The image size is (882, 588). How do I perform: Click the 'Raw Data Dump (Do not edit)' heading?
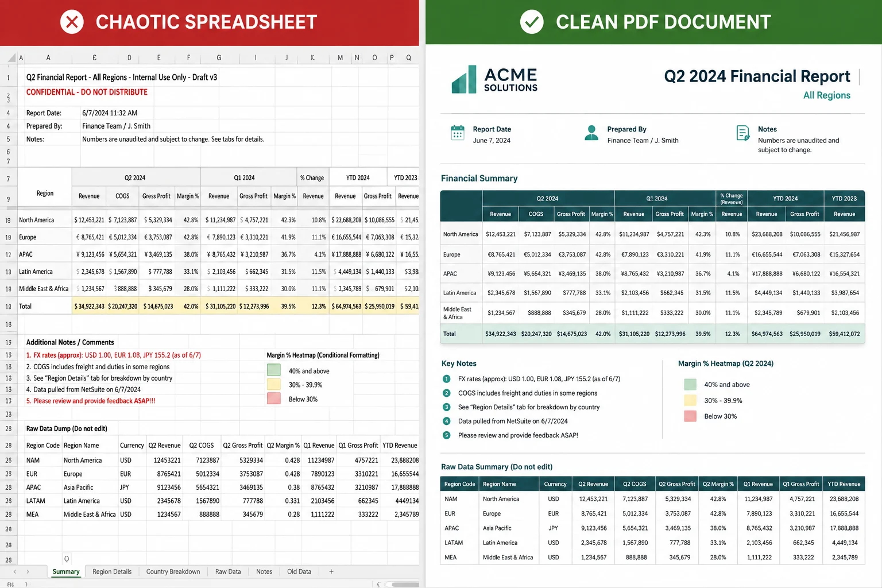(x=67, y=429)
